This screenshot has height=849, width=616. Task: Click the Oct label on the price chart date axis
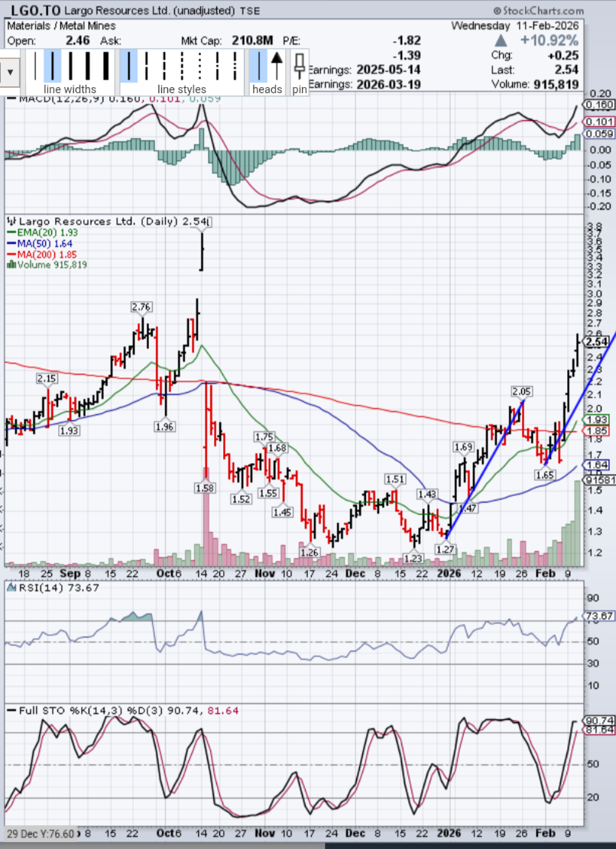tap(165, 573)
